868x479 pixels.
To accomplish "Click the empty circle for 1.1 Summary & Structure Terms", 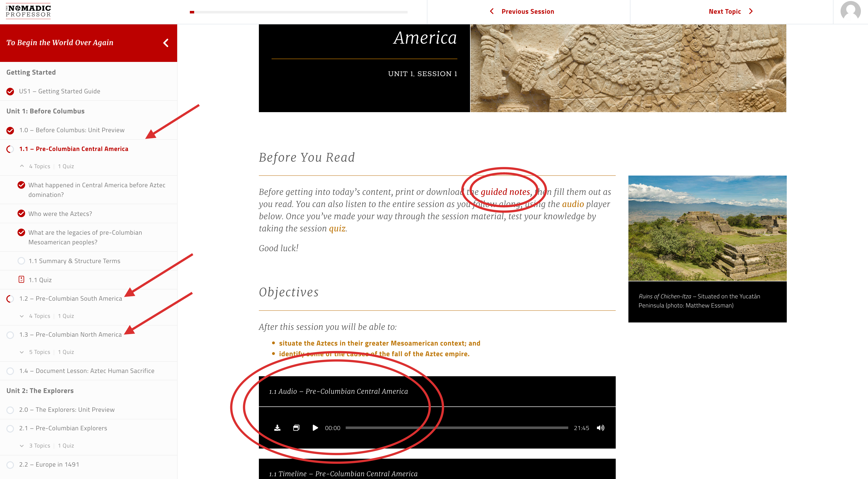I will point(21,261).
